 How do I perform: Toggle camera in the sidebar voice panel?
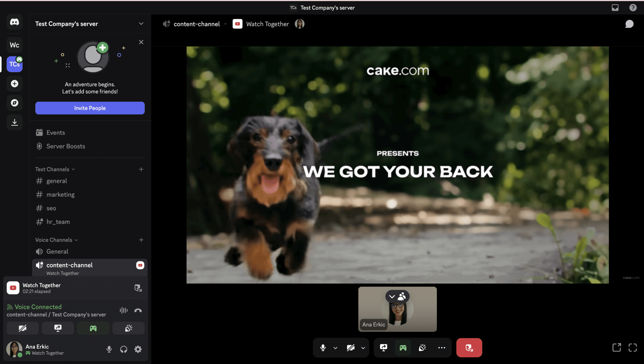23,328
